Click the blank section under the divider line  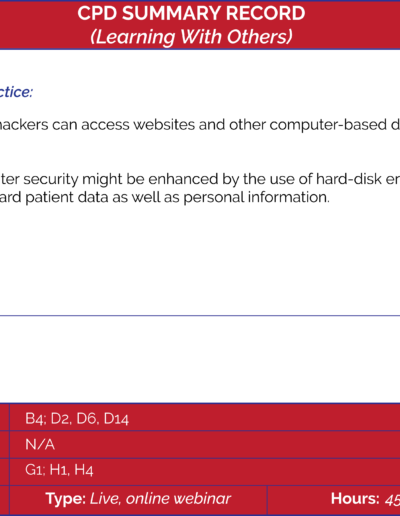point(200,359)
